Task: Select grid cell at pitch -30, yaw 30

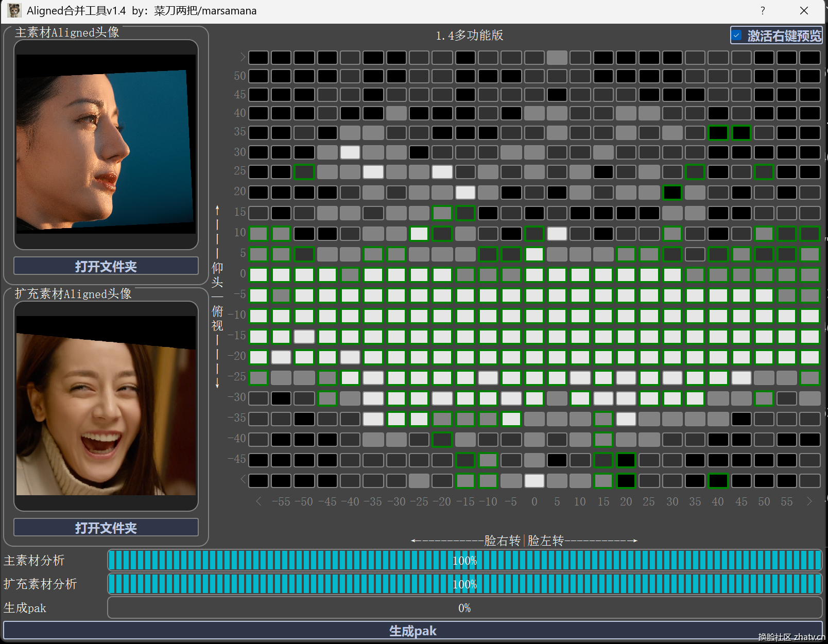Action: (x=672, y=398)
